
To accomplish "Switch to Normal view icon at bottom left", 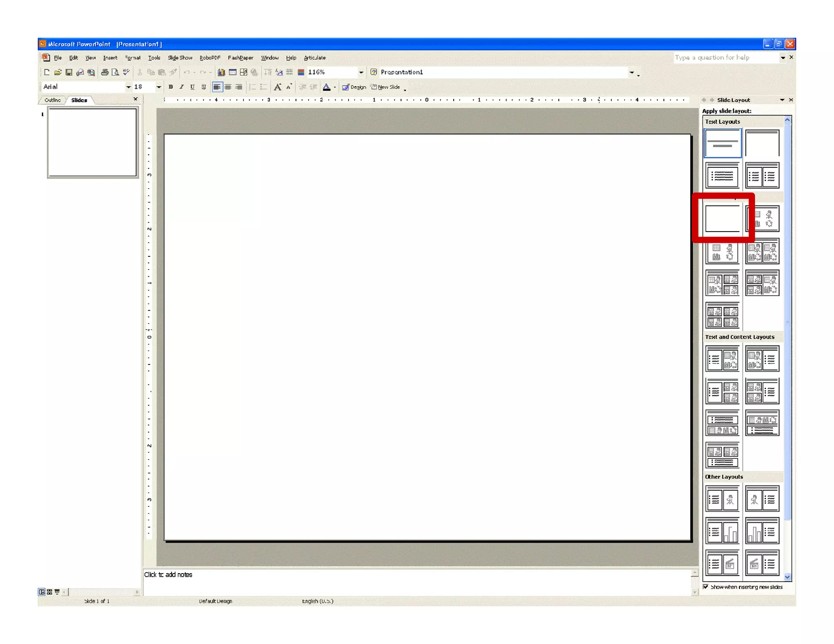I will click(x=42, y=592).
